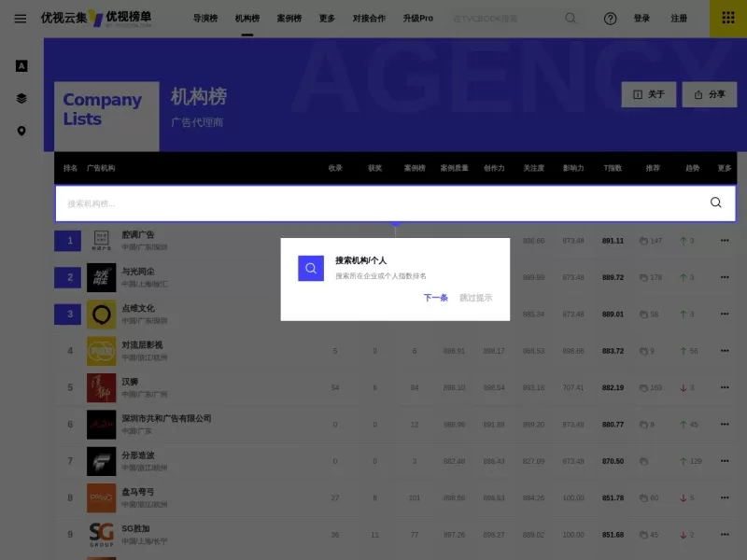This screenshot has height=560, width=747.
Task: Click the 下一条 button in the tooltip
Action: pyautogui.click(x=433, y=297)
